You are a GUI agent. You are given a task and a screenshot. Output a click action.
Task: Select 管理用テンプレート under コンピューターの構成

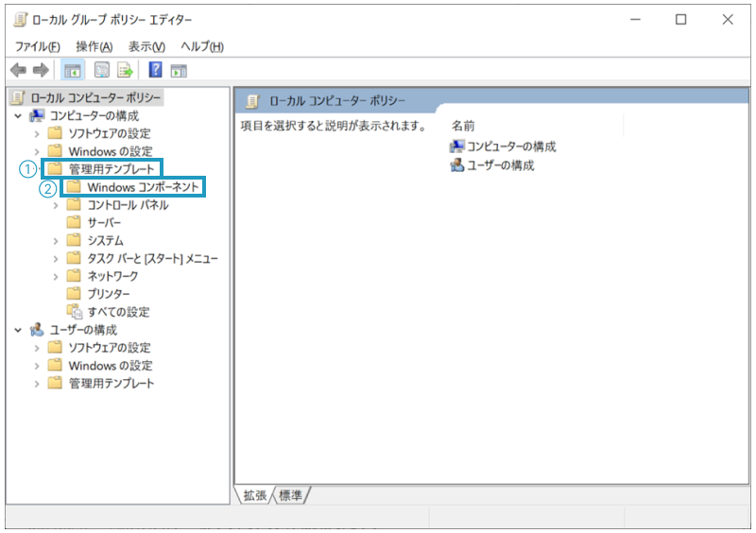(x=112, y=169)
